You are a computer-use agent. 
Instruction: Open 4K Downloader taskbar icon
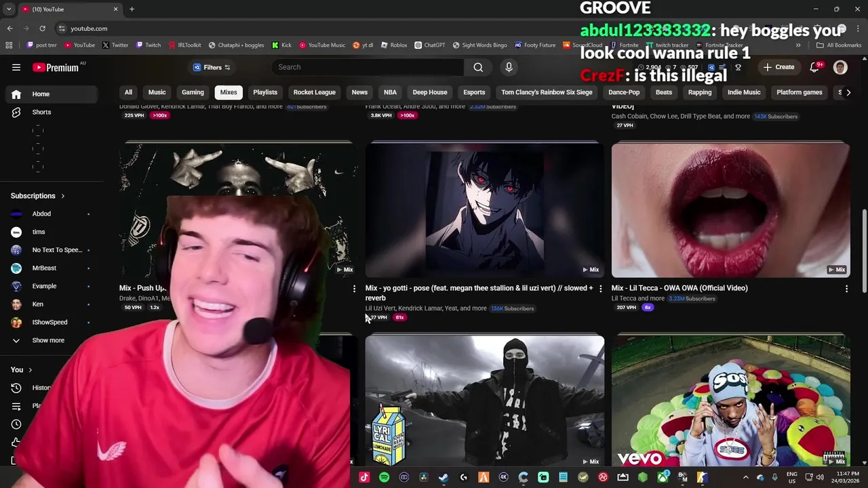tap(503, 478)
